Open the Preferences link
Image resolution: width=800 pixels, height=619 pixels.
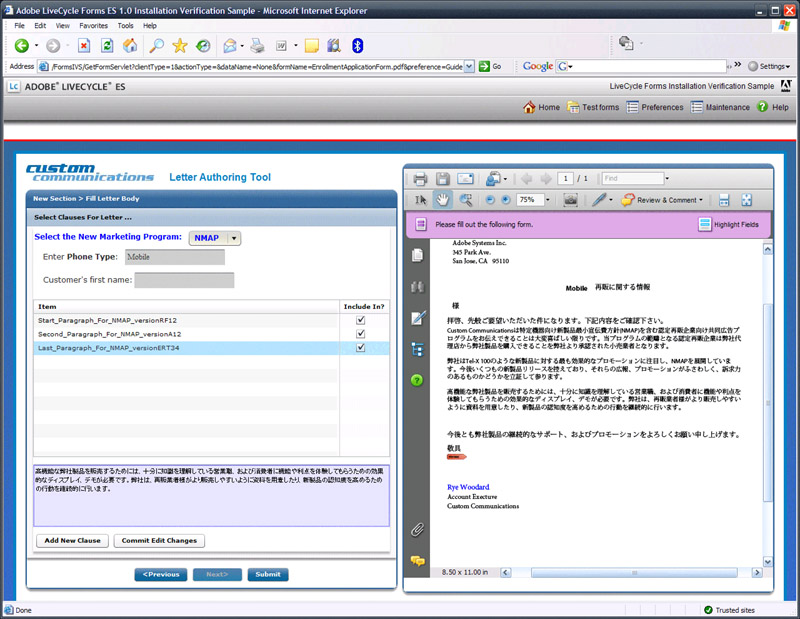655,107
